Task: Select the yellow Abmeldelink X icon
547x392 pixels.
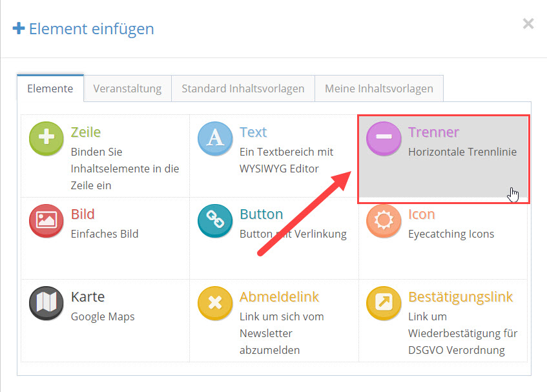Action: tap(215, 303)
